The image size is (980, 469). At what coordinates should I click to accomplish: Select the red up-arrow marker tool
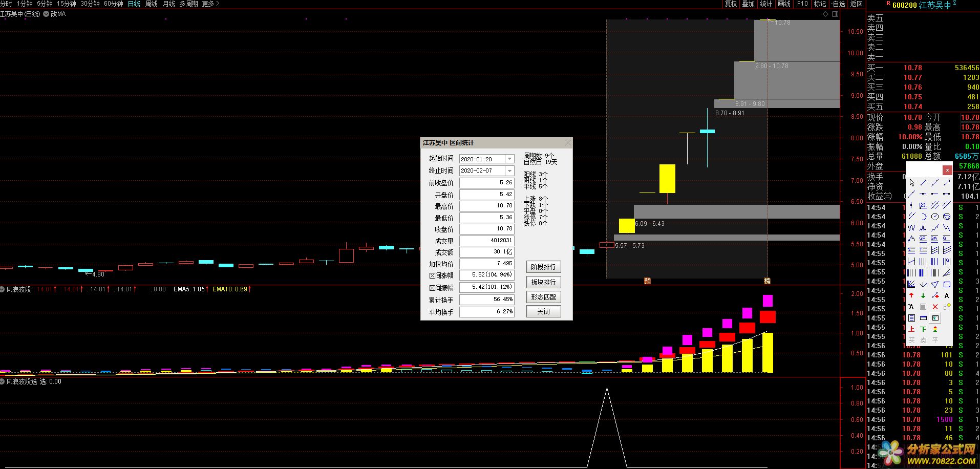coord(911,295)
